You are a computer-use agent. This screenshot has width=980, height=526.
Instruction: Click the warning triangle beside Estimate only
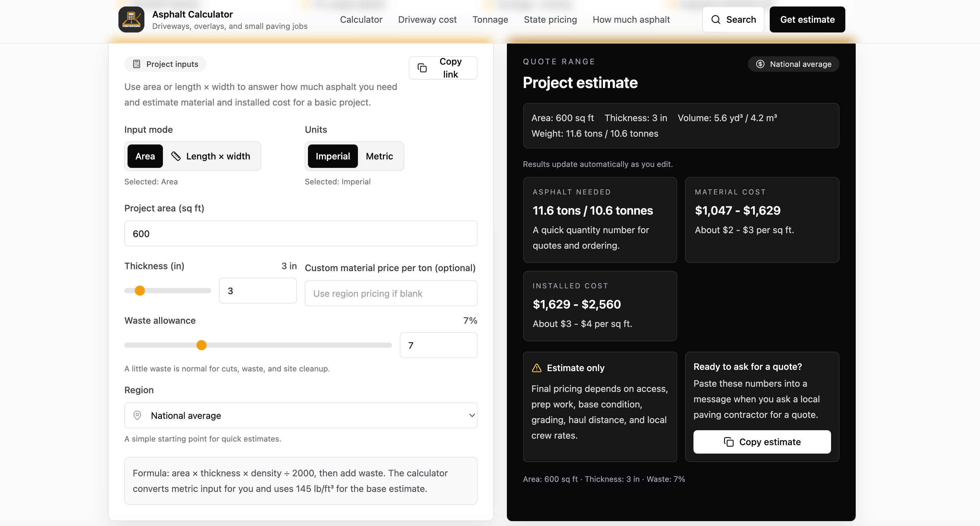[x=536, y=368]
